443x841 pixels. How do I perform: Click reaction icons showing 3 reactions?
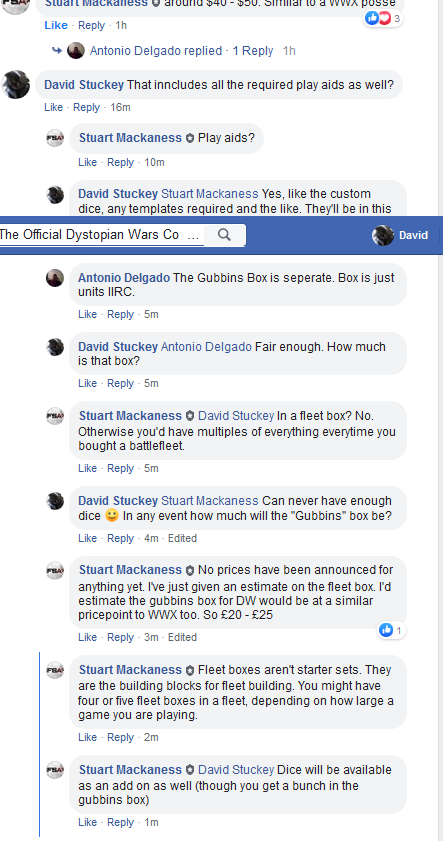[378, 18]
